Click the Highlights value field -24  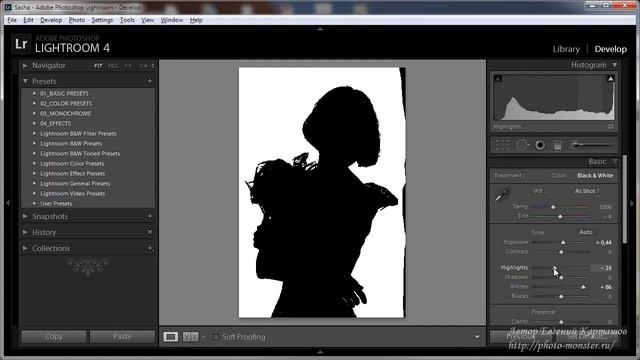pyautogui.click(x=602, y=268)
